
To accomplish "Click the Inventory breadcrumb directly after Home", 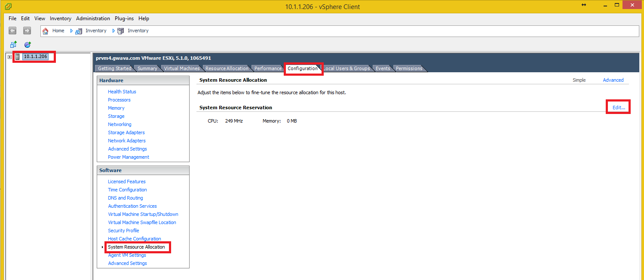I will [96, 31].
